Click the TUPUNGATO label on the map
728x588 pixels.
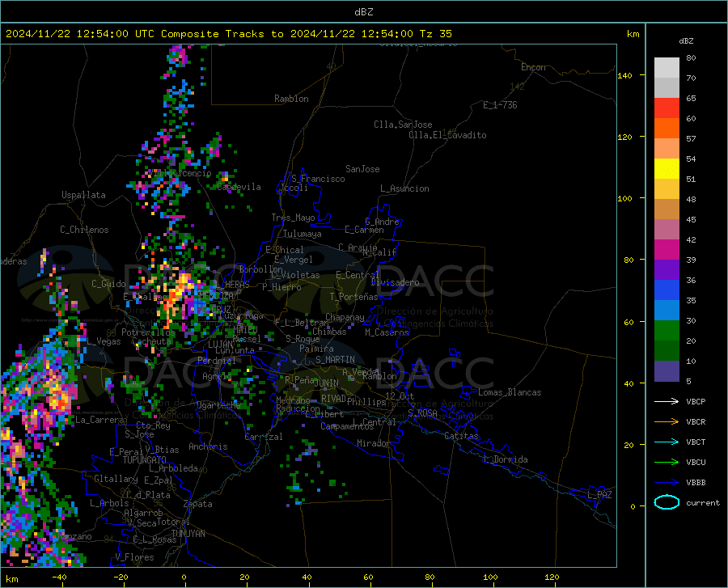pos(145,460)
